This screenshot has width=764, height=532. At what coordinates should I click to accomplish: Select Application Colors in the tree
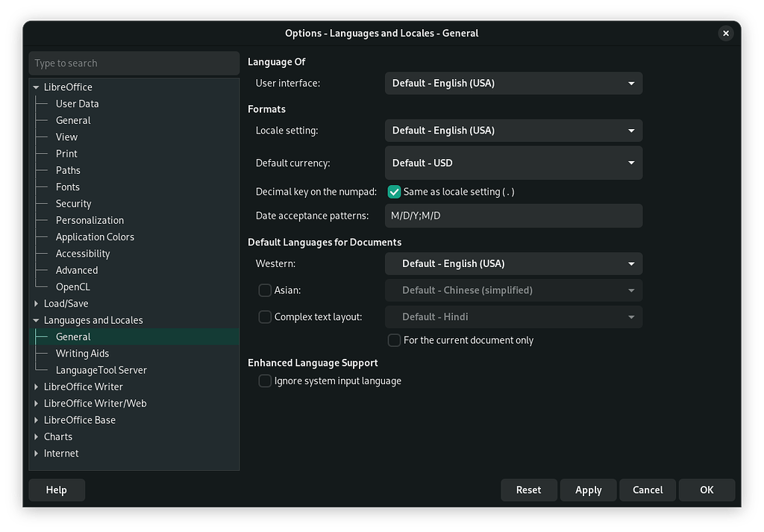coord(95,237)
